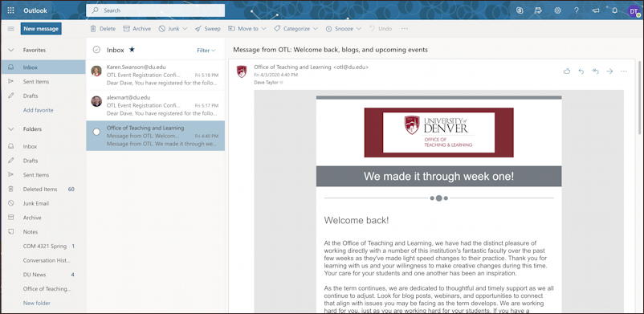Open more toolbar actions ellipsis

click(405, 29)
